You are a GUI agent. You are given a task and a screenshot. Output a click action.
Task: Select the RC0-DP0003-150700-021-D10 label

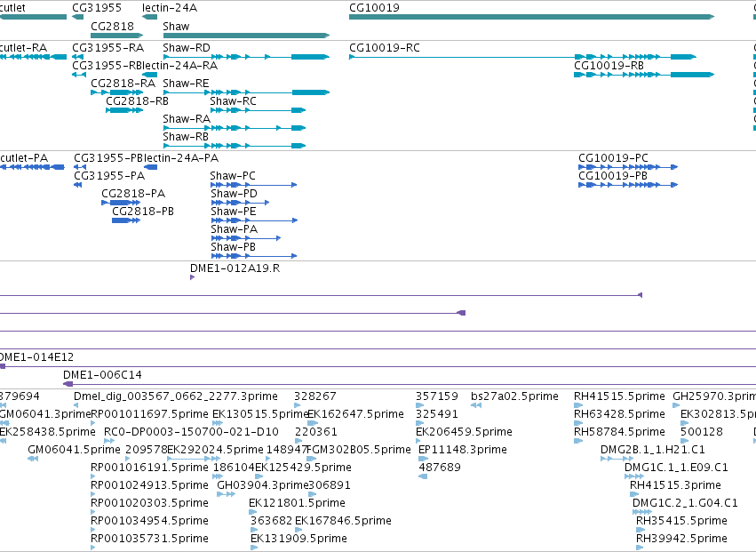pyautogui.click(x=191, y=432)
